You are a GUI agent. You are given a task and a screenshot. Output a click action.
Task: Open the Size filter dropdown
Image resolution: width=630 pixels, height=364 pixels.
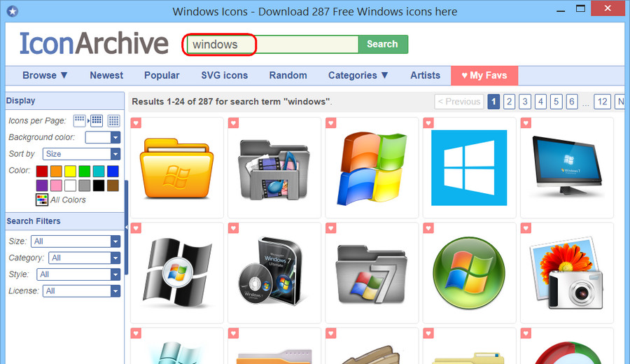pyautogui.click(x=76, y=241)
